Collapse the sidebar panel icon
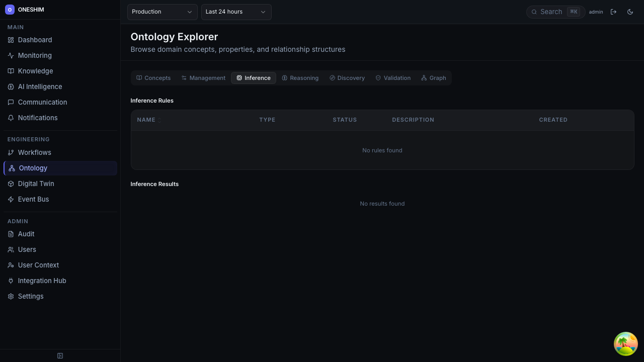Screen dimensions: 644x362 (60, 356)
